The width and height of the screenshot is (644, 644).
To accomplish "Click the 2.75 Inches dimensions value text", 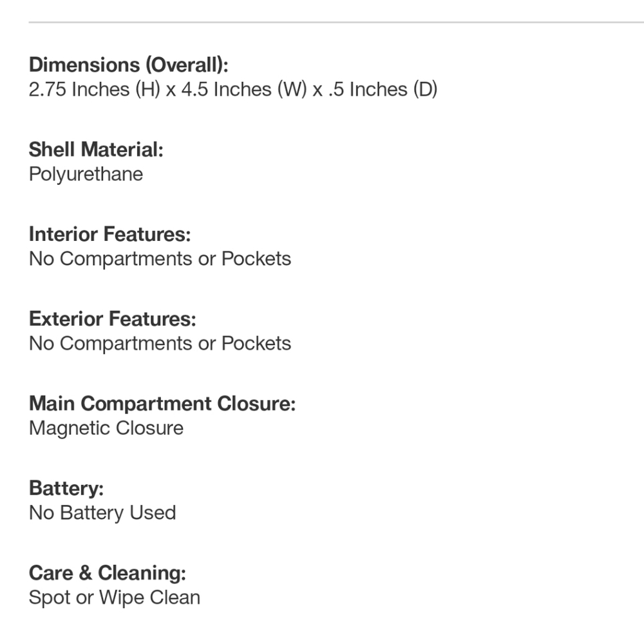I will pos(233,90).
